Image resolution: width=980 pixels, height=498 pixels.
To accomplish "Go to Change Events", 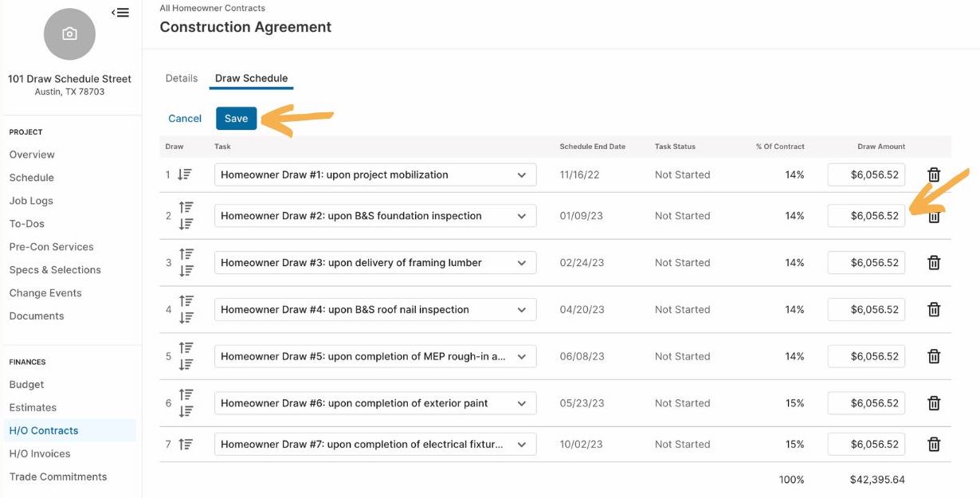I will [x=45, y=293].
